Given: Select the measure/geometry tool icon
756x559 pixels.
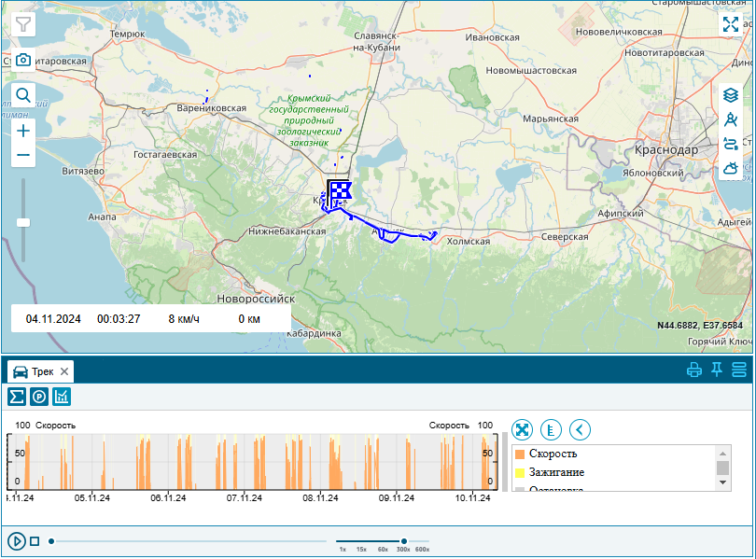Looking at the screenshot, I should pos(731,119).
